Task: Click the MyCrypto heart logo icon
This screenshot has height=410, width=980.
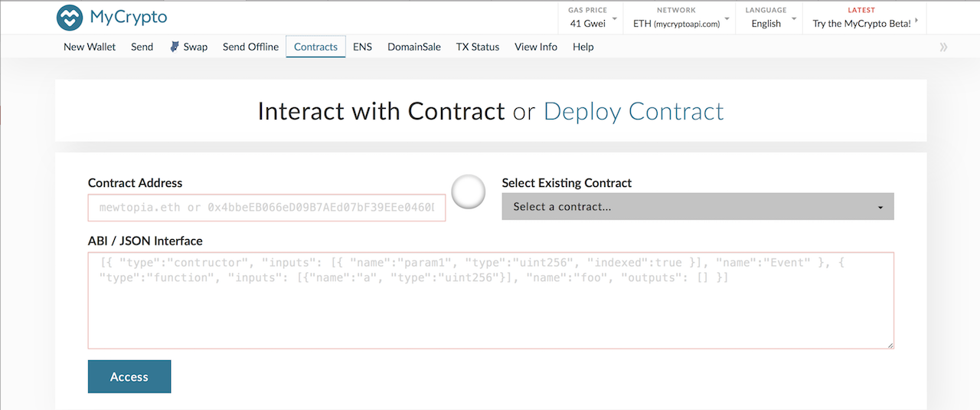Action: click(70, 17)
